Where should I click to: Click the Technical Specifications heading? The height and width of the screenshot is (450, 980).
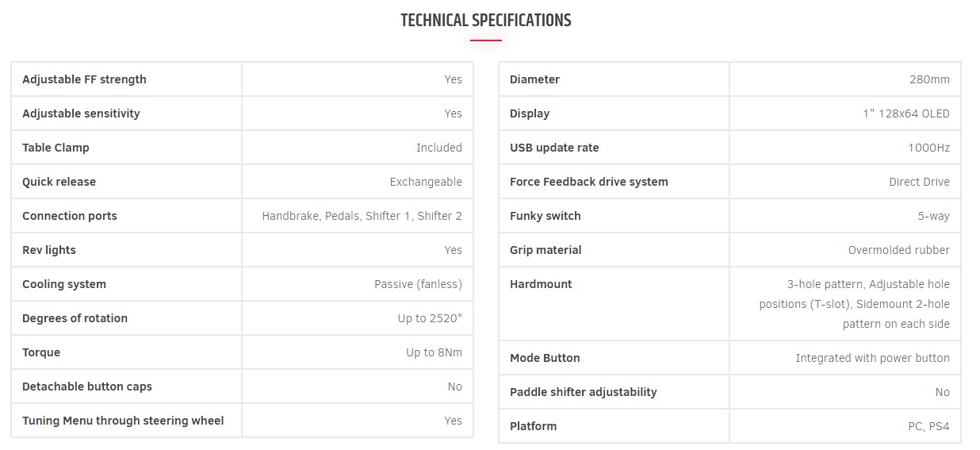click(x=485, y=21)
